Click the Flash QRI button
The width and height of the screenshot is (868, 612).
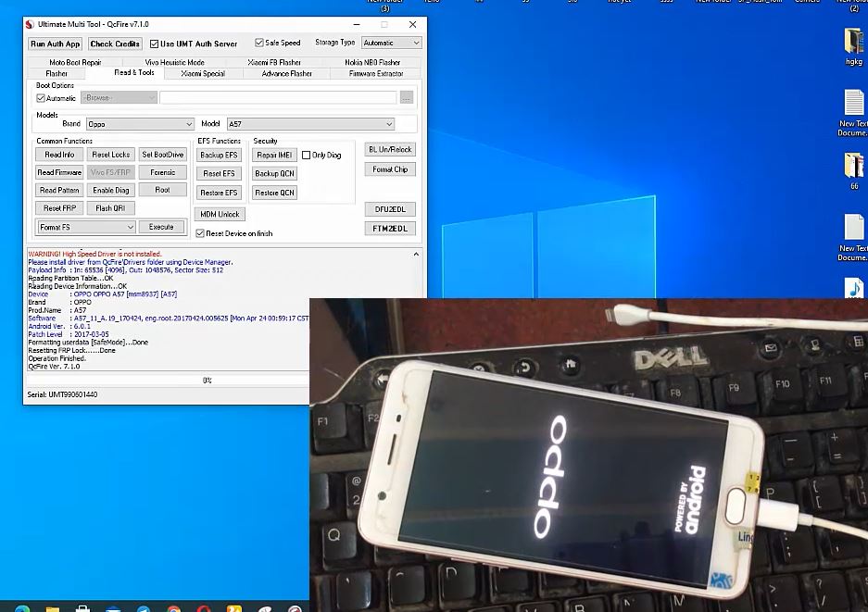pos(111,208)
